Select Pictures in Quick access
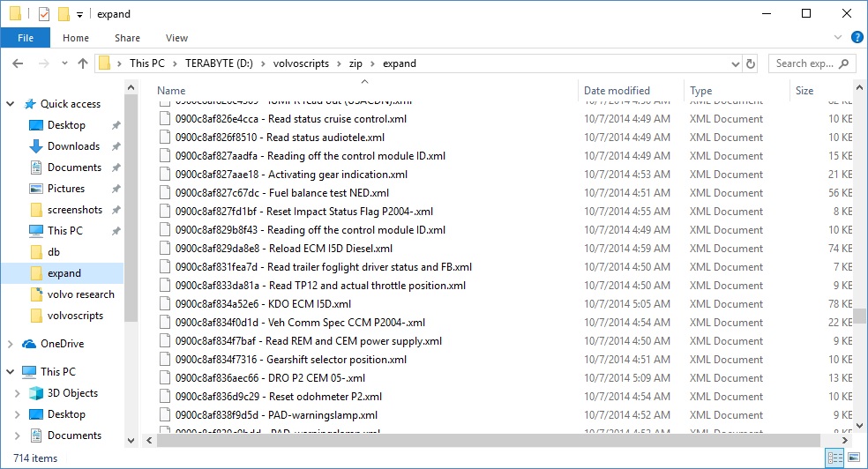The height and width of the screenshot is (469, 868). (x=66, y=189)
